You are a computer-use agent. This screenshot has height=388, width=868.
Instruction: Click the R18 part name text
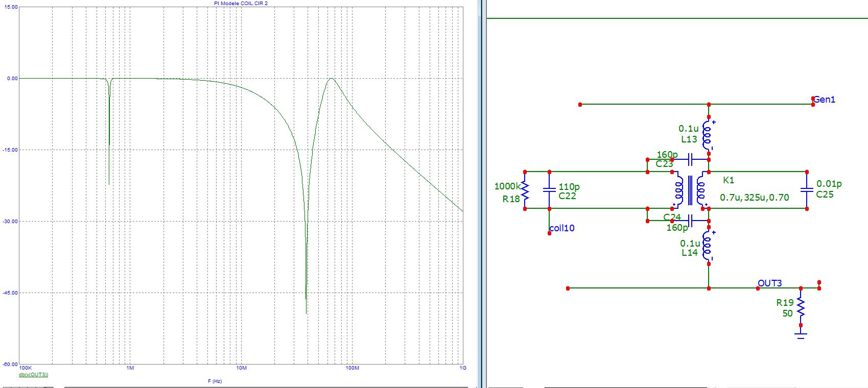point(511,199)
